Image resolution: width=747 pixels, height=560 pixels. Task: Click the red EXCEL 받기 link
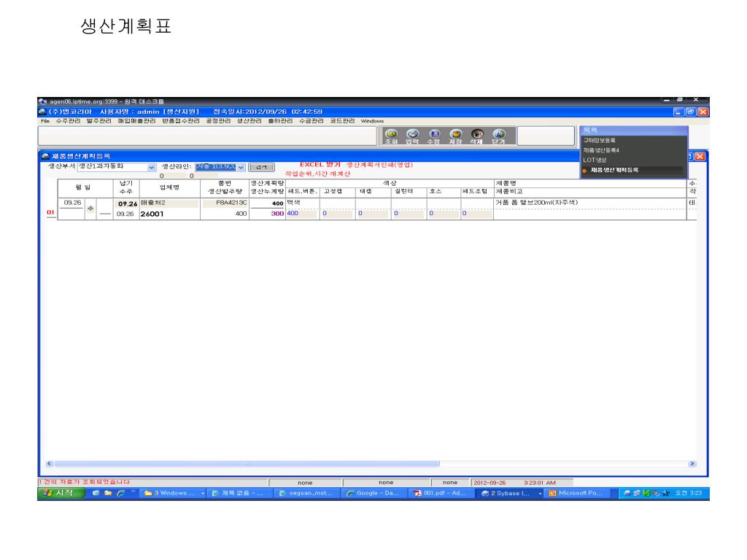[x=320, y=164]
